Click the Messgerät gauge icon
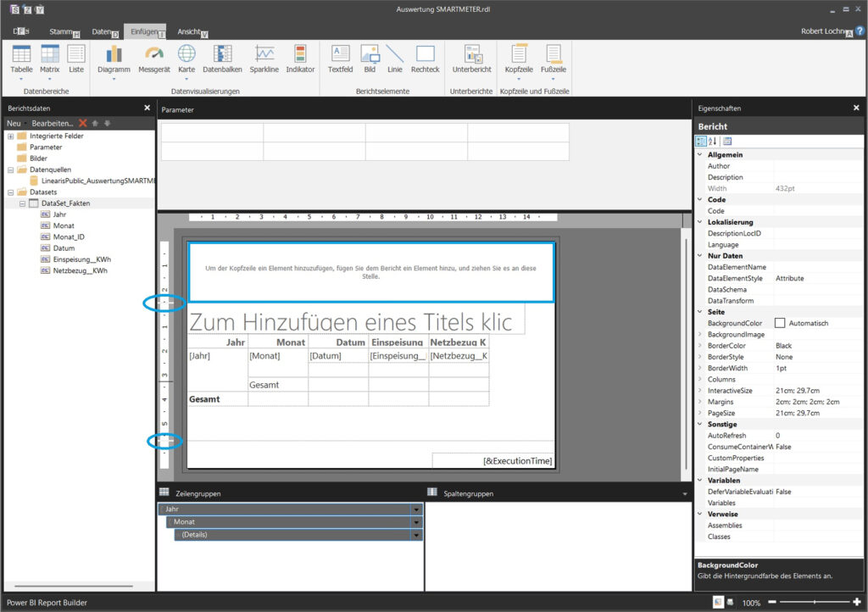Screen dimensions: 868x612 click(153, 58)
